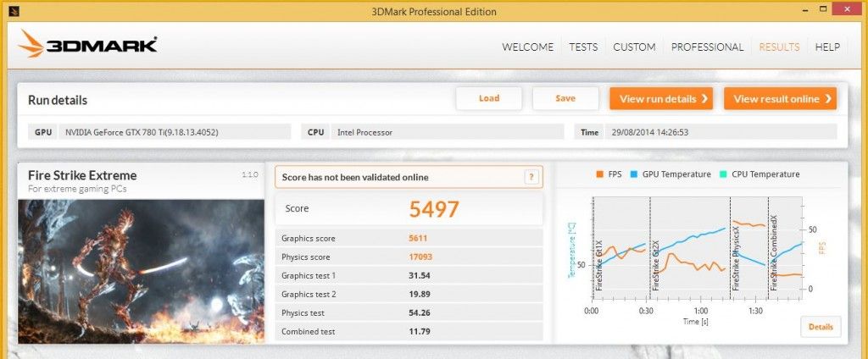Viewport: 868px width, 359px height.
Task: Open chart Details button
Action: coord(821,327)
